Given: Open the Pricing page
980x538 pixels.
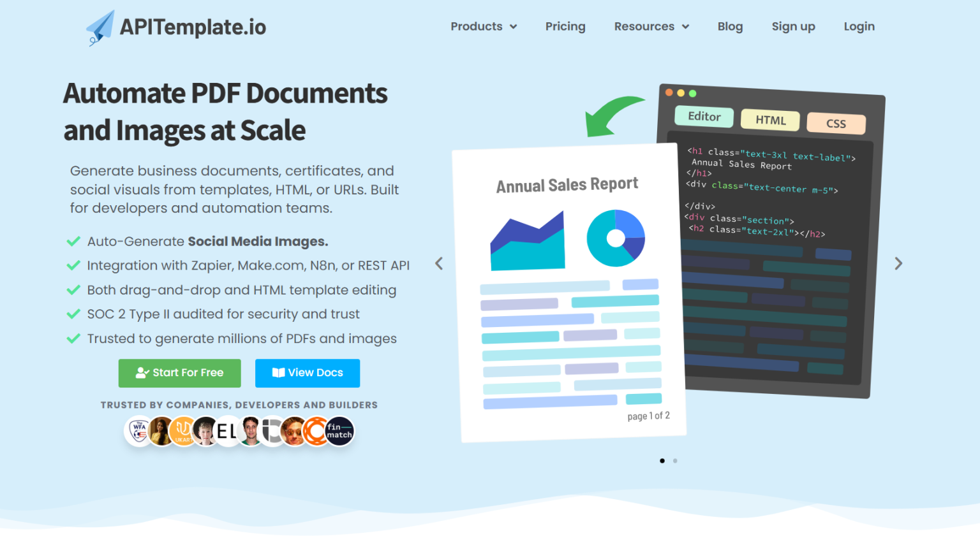Looking at the screenshot, I should click(565, 27).
